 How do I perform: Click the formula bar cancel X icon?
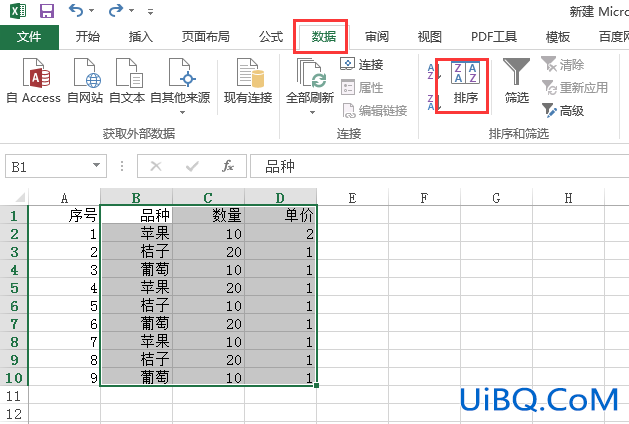(156, 166)
